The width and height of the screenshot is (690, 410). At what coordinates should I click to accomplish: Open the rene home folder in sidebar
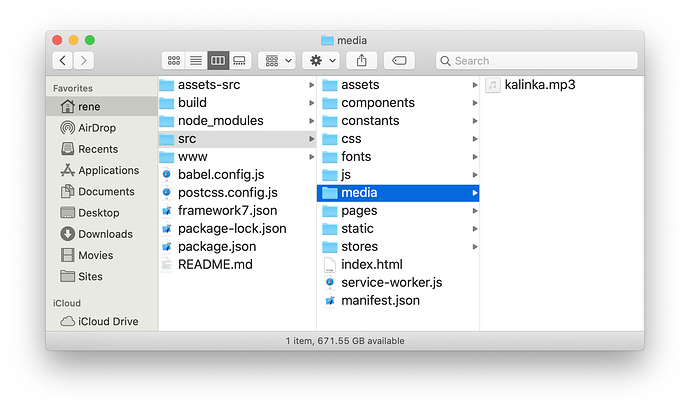pyautogui.click(x=102, y=106)
